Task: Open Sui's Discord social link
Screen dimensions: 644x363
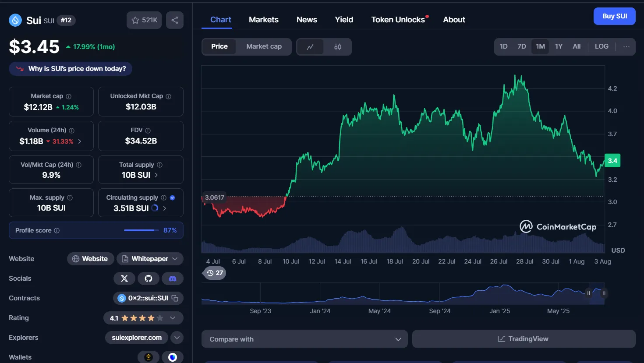Action: pyautogui.click(x=173, y=278)
